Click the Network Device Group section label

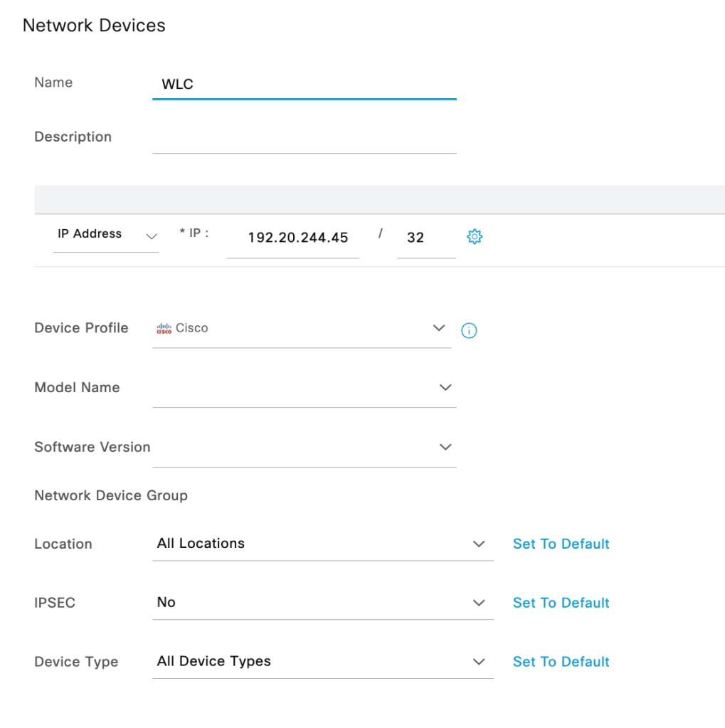pos(111,495)
